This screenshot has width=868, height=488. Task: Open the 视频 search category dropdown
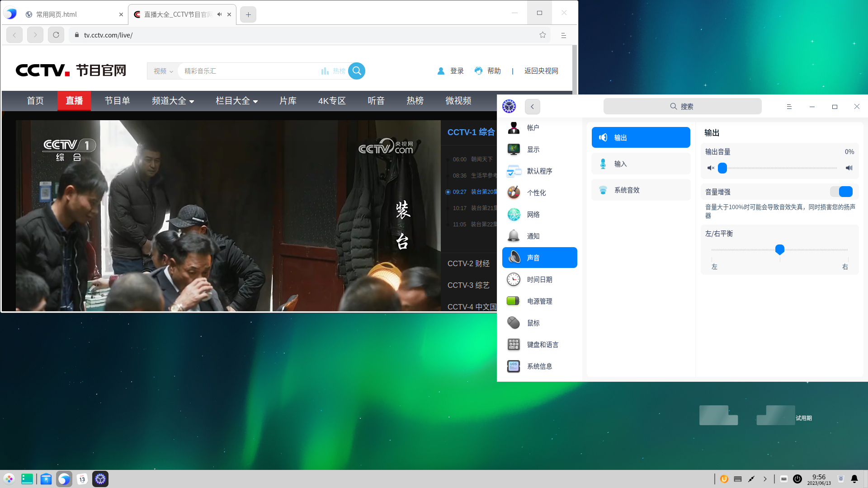click(162, 71)
